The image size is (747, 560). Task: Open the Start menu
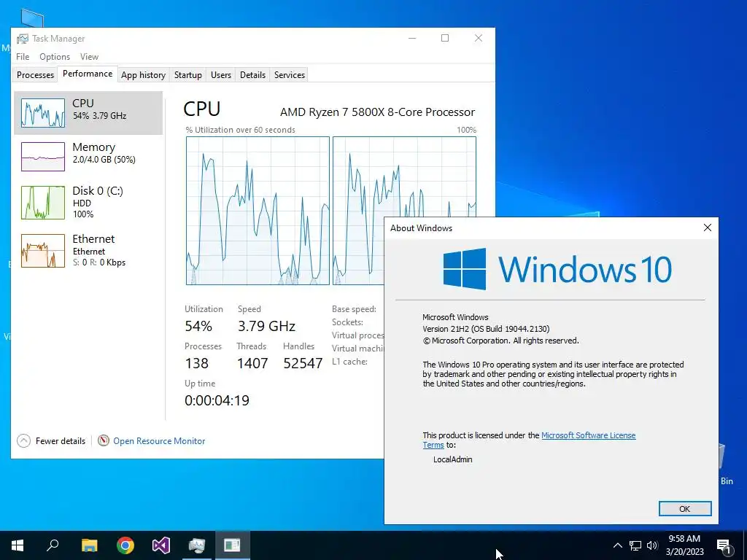coord(18,545)
